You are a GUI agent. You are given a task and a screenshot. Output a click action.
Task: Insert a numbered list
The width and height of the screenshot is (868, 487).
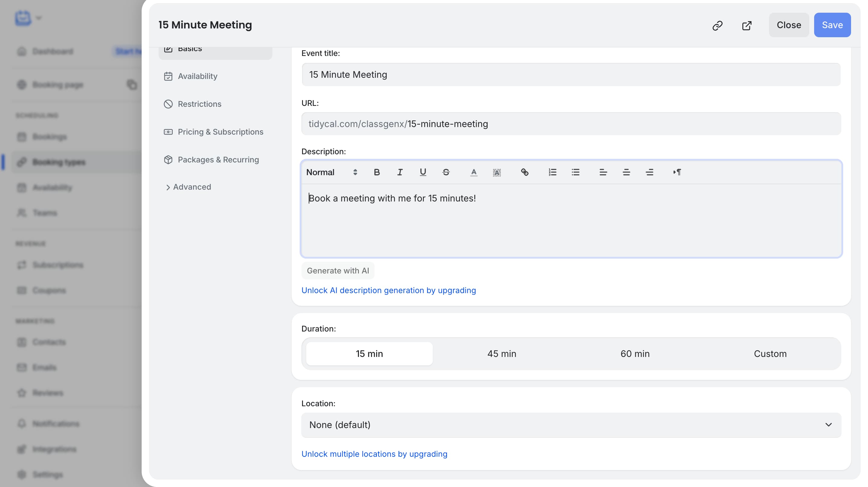552,172
